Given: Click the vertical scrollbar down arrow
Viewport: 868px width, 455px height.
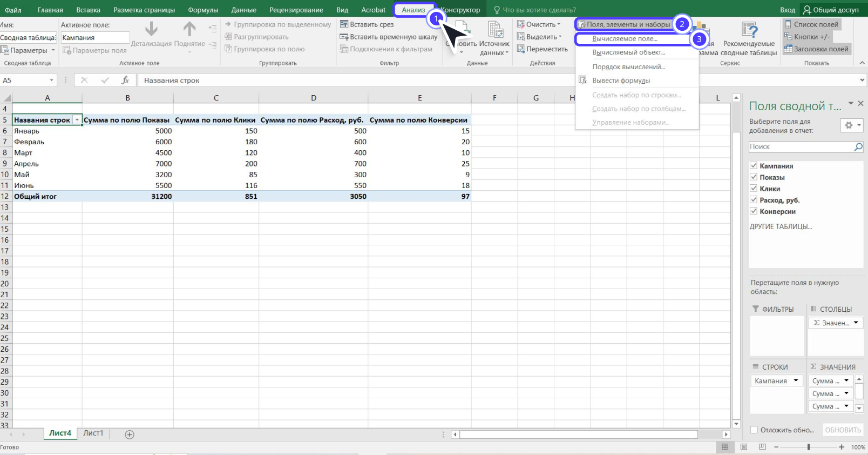Looking at the screenshot, I should click(x=736, y=424).
